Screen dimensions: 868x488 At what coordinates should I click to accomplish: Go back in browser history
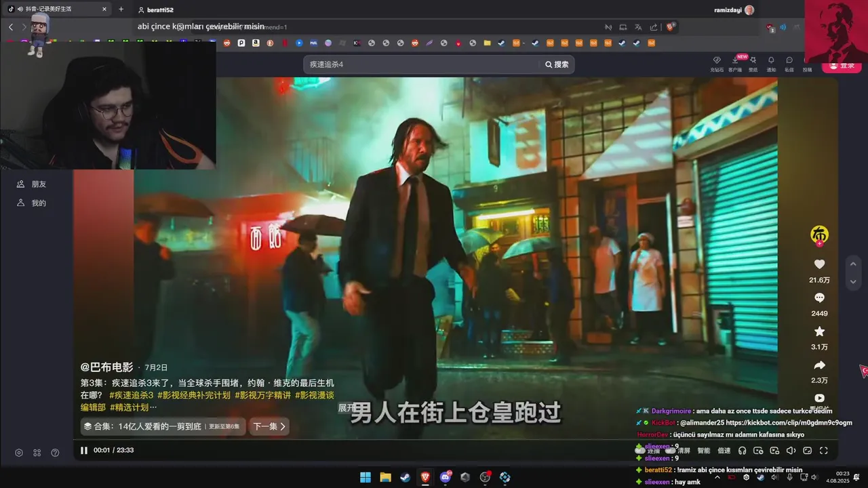point(11,27)
